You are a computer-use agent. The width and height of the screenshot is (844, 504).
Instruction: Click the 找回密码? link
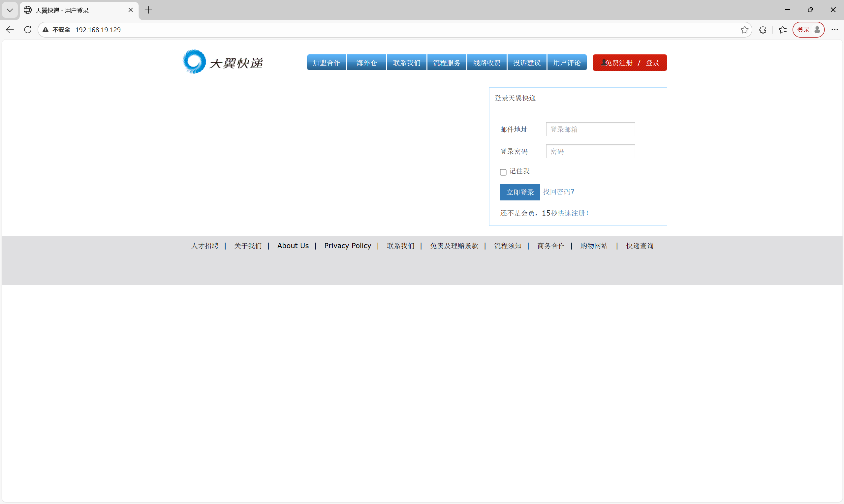[558, 192]
